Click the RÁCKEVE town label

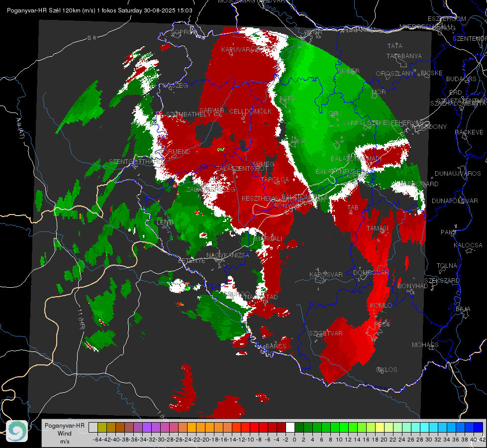point(469,132)
